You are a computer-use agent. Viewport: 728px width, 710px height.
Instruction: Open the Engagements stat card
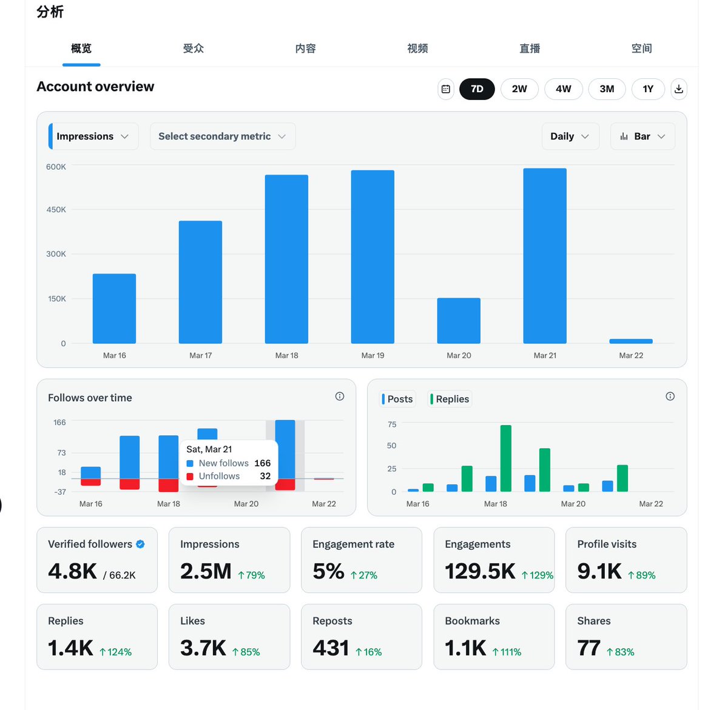[x=494, y=560]
